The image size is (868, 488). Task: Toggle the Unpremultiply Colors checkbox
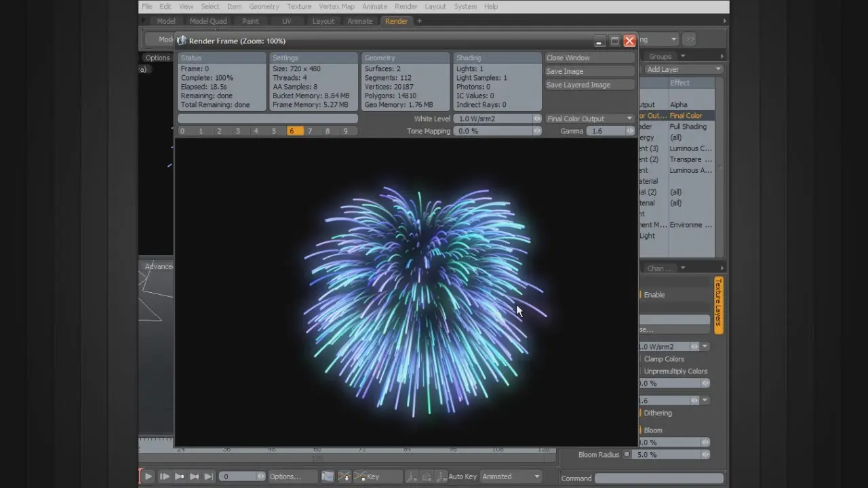[x=639, y=371]
